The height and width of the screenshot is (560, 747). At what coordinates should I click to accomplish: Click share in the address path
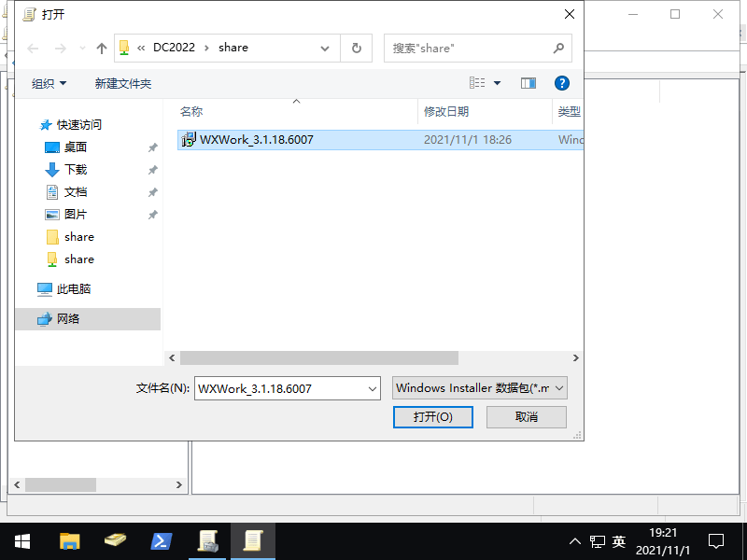click(x=233, y=48)
